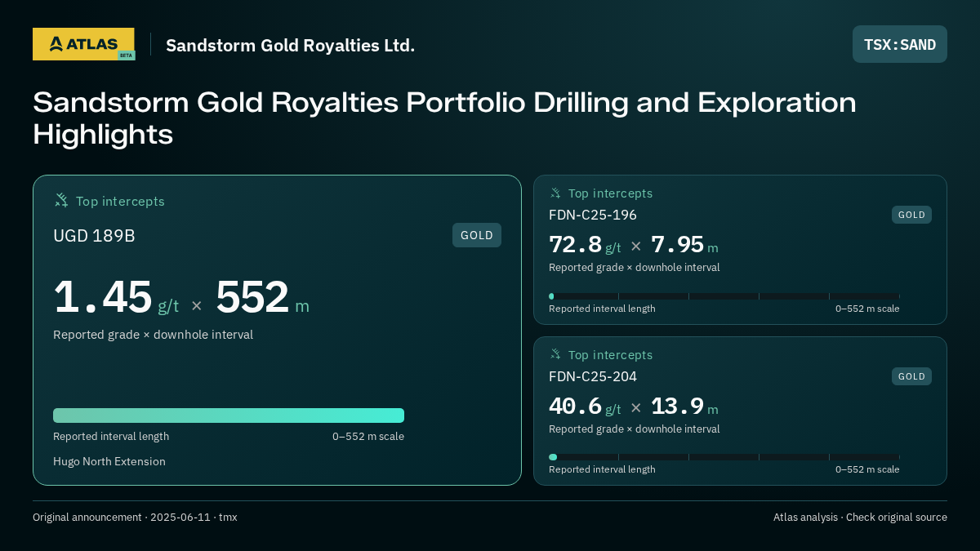Click the 7.95 m interval value
The height and width of the screenshot is (551, 980).
[684, 245]
